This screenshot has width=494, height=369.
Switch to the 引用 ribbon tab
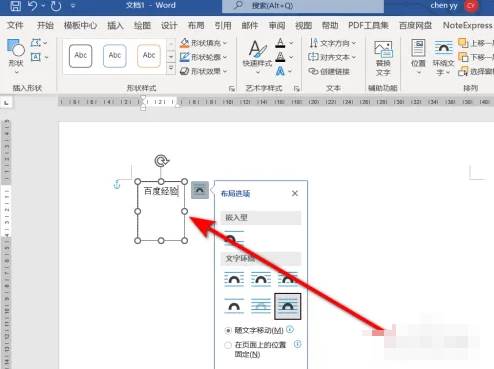click(x=223, y=25)
